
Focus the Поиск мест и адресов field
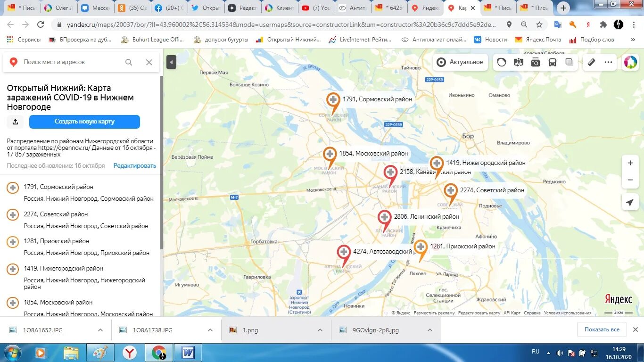coord(71,62)
